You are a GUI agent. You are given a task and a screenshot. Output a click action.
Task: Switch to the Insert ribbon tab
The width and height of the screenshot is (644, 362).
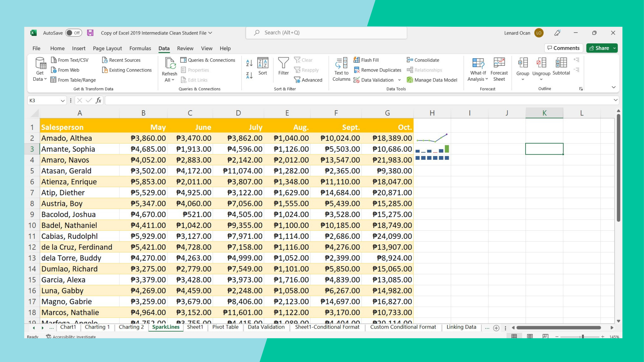78,48
